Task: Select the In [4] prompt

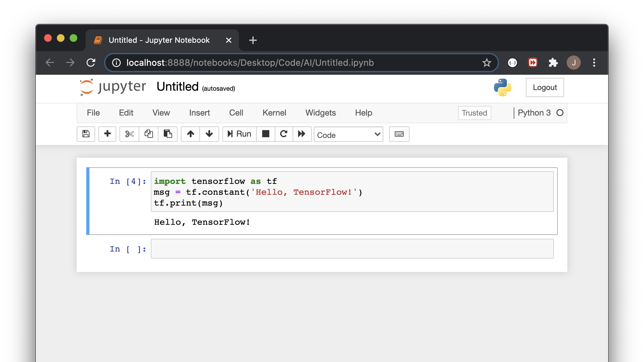Action: click(128, 181)
